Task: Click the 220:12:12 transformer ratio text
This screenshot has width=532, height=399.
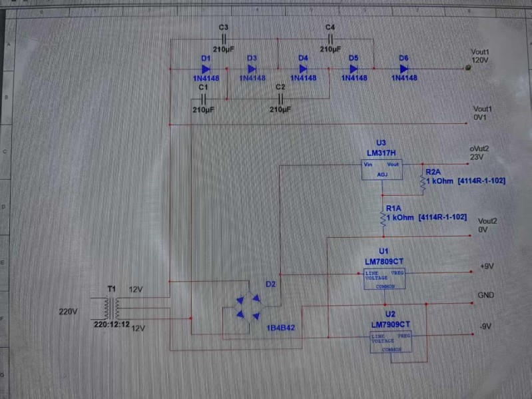Action: (x=110, y=324)
